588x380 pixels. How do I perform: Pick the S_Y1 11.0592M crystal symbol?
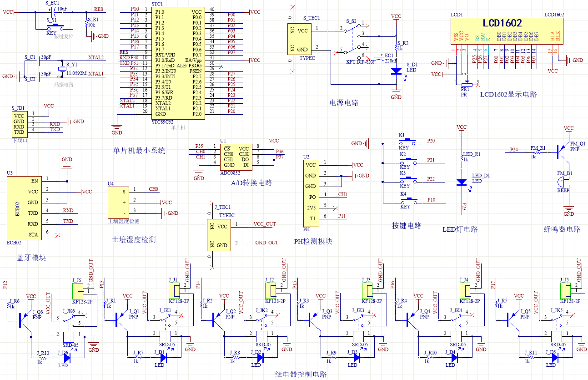(x=61, y=69)
